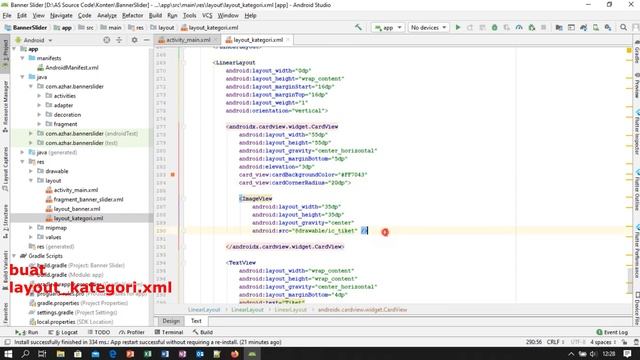Select AndroidManifest.xml in project tree
The width and height of the screenshot is (640, 360).
[71, 68]
